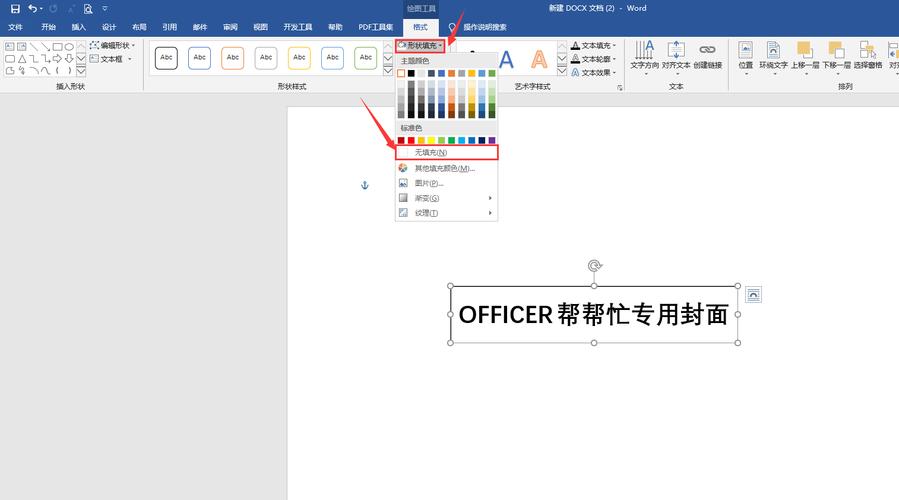This screenshot has height=500, width=899.
Task: Open the 设计 ribbon tab
Action: (109, 27)
